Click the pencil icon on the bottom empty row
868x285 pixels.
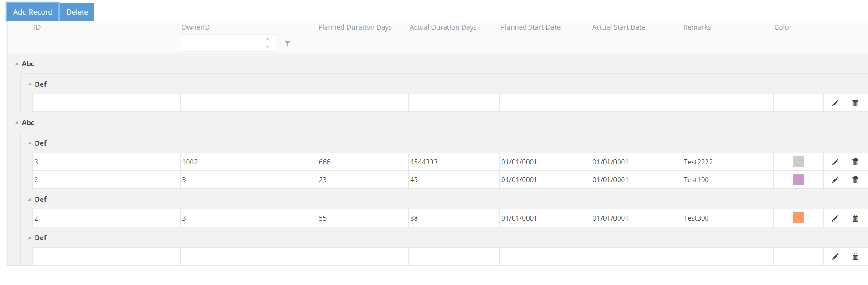point(835,257)
